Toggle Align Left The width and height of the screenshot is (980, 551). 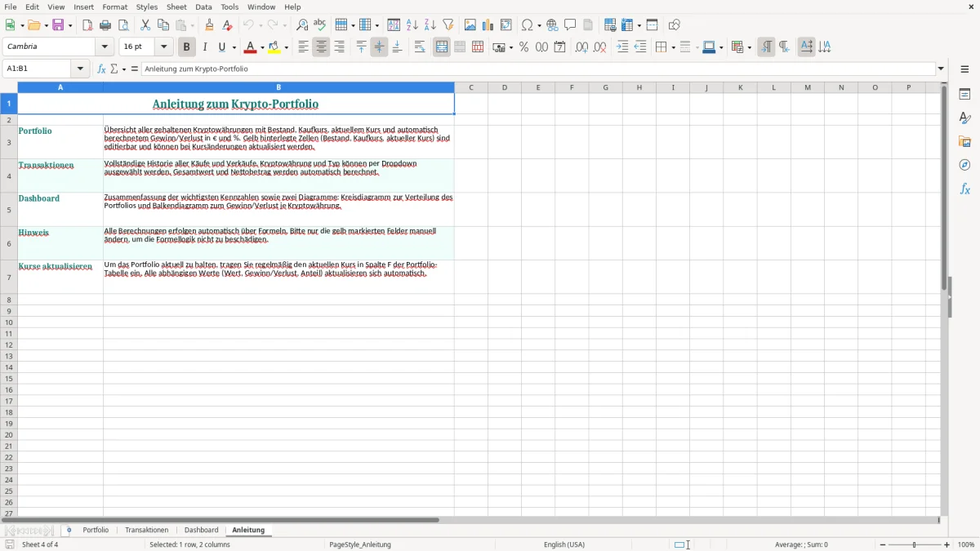point(303,47)
